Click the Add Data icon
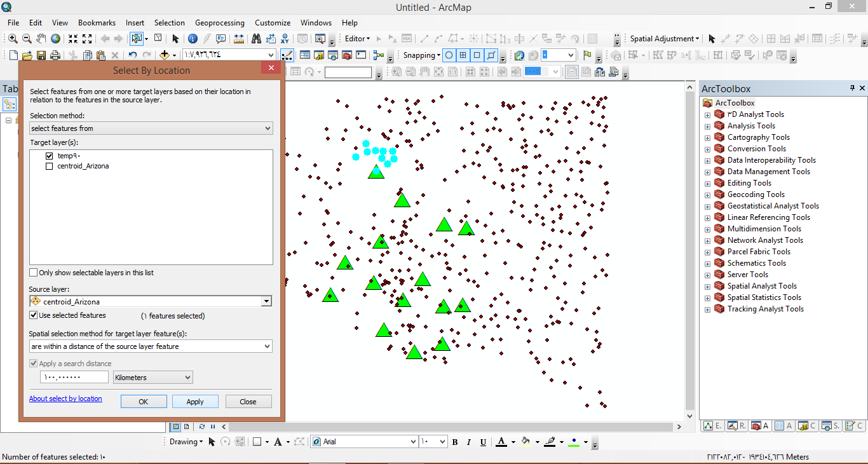The image size is (868, 464). (165, 55)
